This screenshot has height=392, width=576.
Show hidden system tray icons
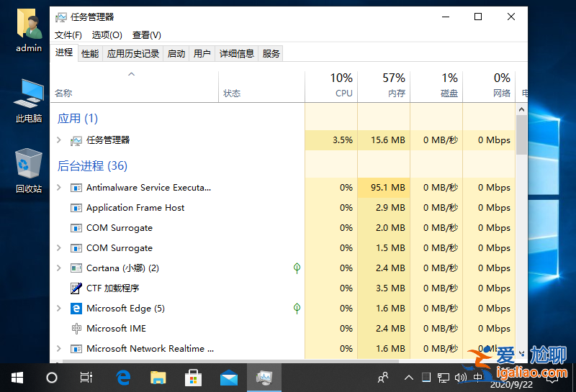[x=409, y=378]
